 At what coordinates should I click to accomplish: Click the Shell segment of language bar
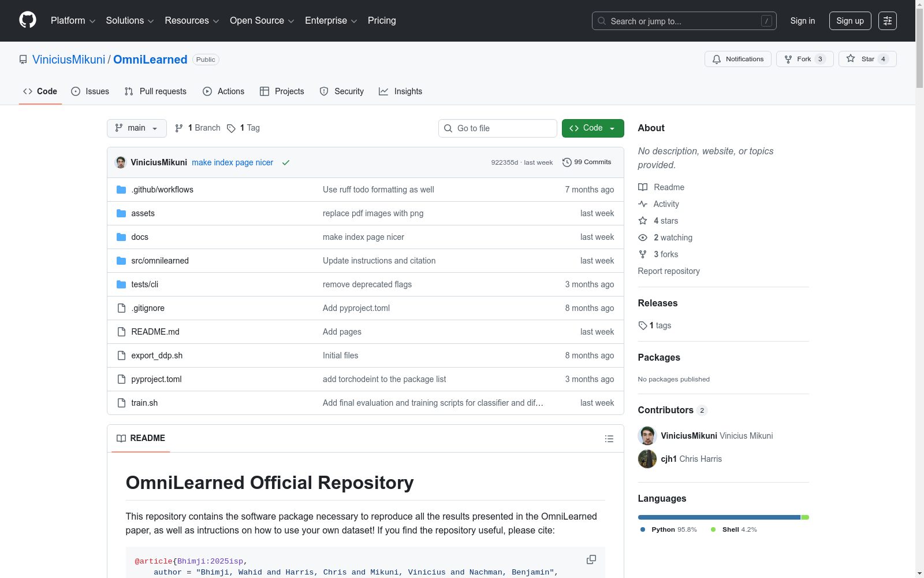pos(805,517)
